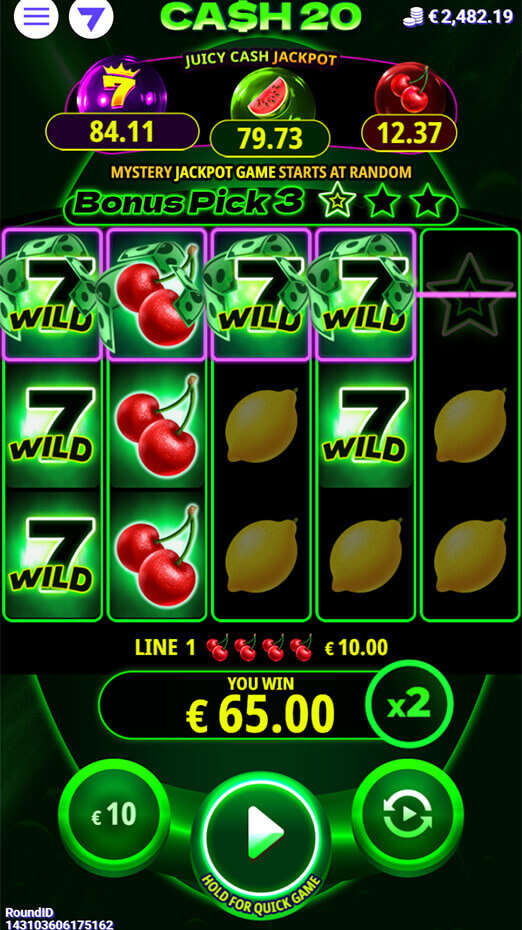Image resolution: width=522 pixels, height=930 pixels.
Task: Click the outlined first Bonus Pick star
Action: click(x=337, y=202)
